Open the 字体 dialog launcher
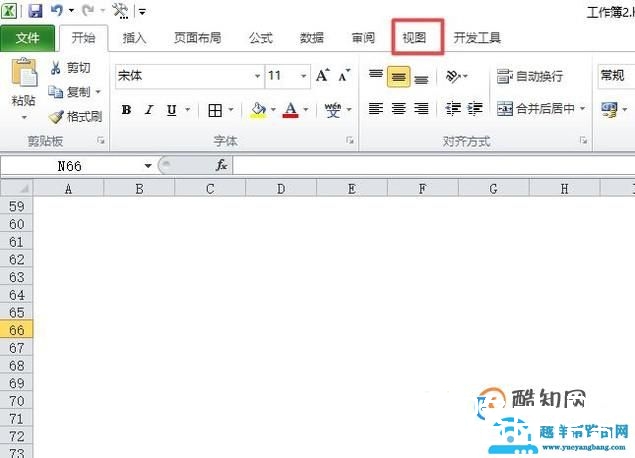This screenshot has height=458, width=635. (350, 141)
